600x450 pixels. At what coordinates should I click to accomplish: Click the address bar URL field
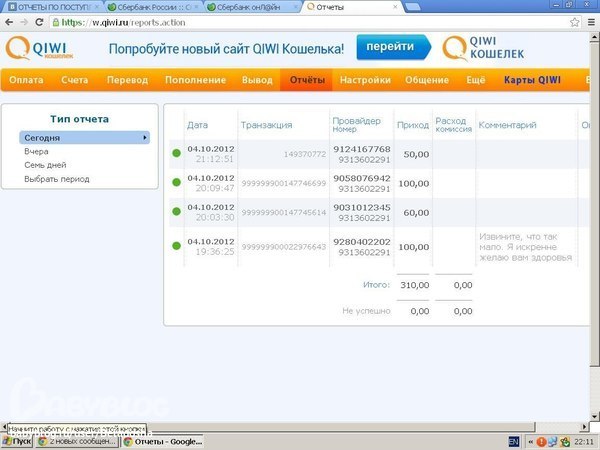coord(310,23)
